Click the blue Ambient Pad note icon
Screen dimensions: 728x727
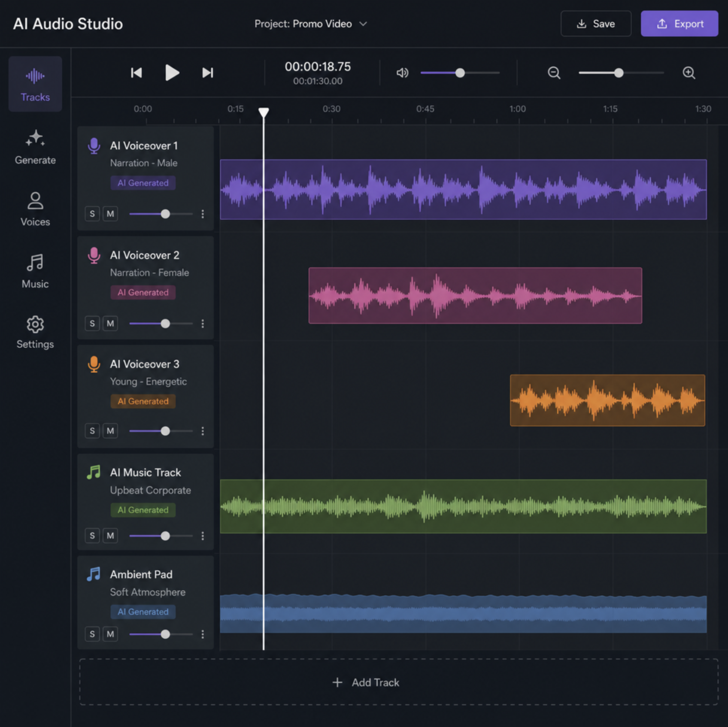coord(94,574)
